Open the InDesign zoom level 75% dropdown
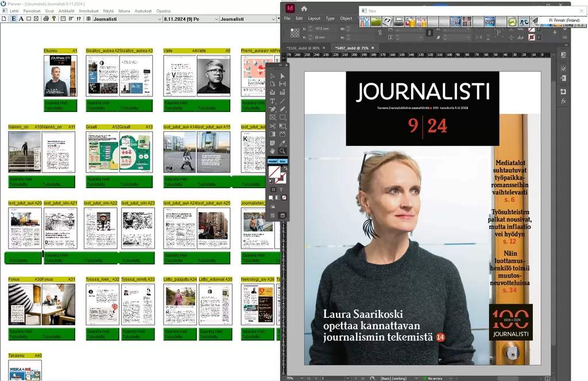Viewport: 588px width, 381px height. [302, 378]
